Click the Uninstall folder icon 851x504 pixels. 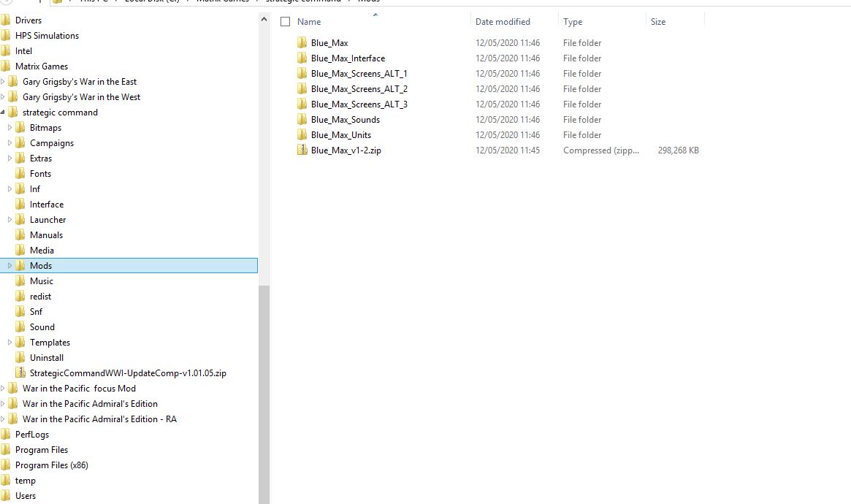[x=20, y=357]
